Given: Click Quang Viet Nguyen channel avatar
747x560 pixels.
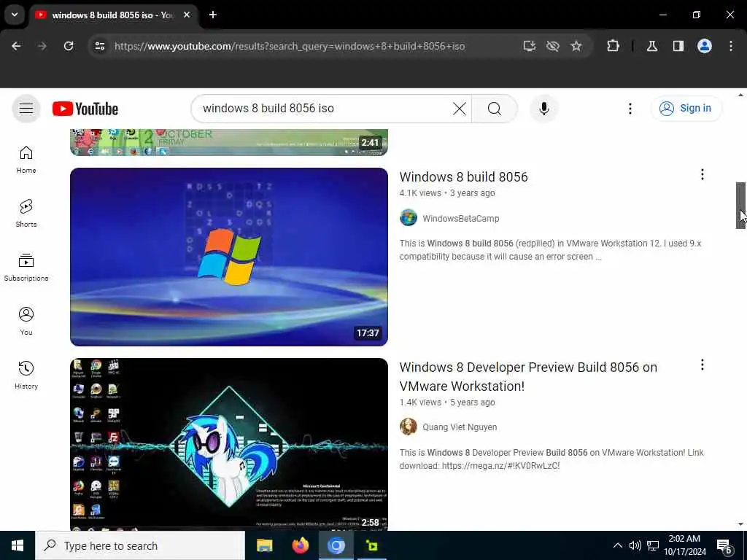Looking at the screenshot, I should tap(409, 427).
